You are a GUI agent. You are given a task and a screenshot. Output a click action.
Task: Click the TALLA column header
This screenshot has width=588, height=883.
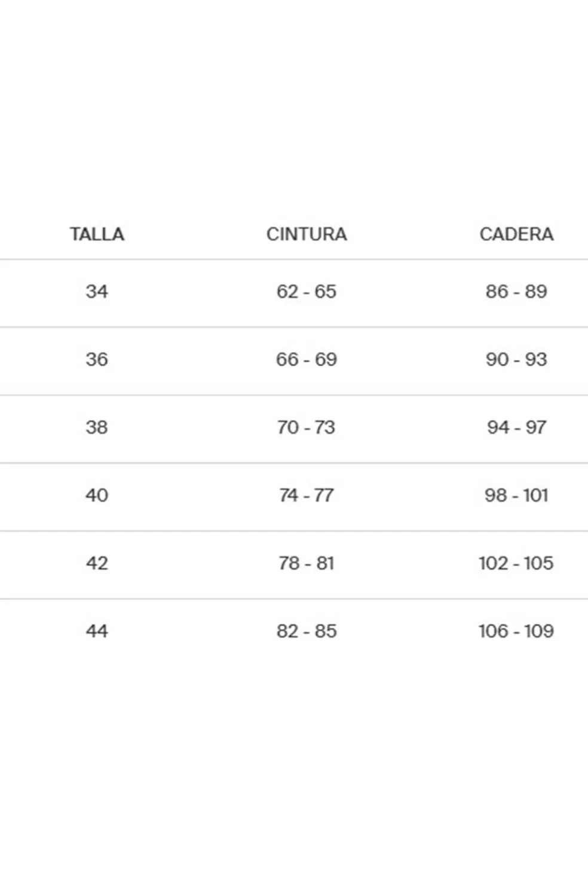pos(97,234)
